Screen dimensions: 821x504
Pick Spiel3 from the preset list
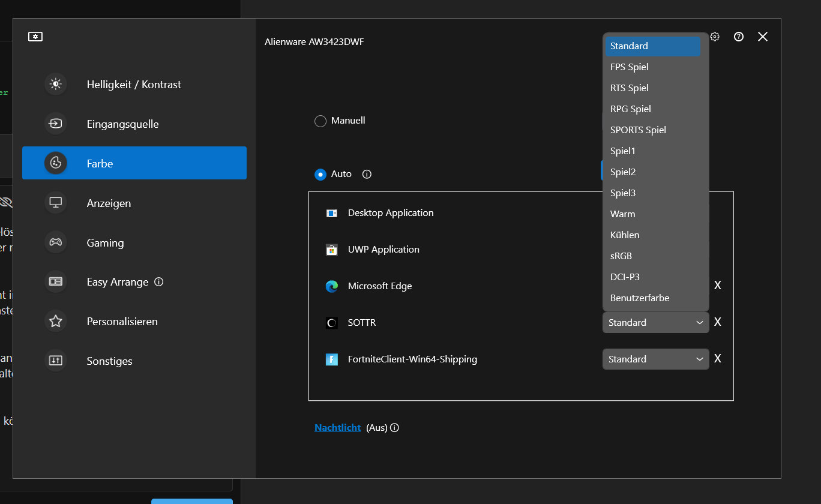(653, 193)
